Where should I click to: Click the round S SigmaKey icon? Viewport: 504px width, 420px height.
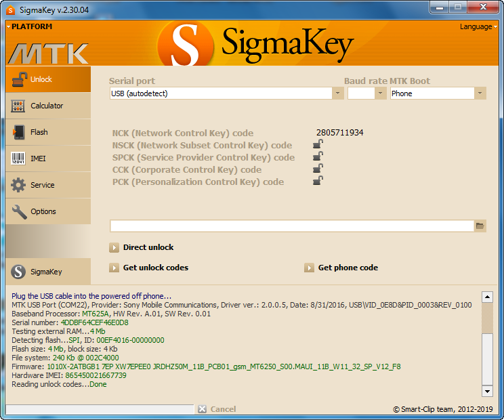coord(18,272)
